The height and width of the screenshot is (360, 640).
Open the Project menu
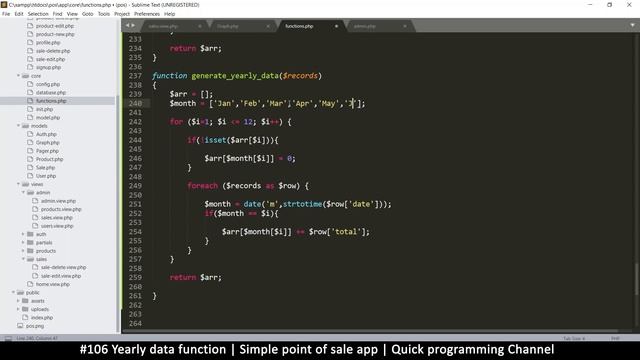tap(122, 14)
